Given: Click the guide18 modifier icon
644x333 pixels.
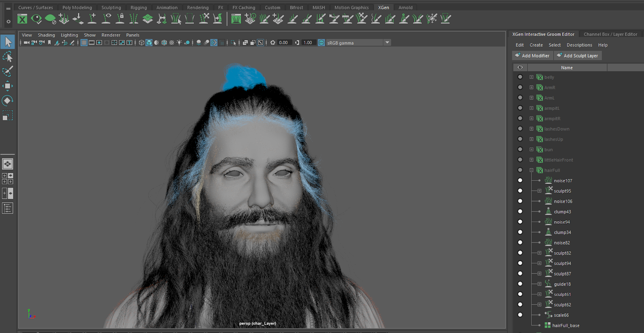Looking at the screenshot, I should (x=548, y=284).
